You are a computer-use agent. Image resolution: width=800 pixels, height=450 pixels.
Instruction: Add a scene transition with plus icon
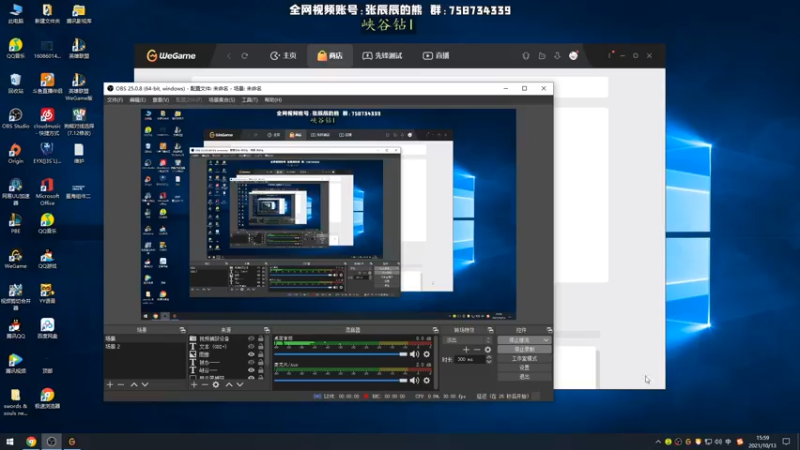click(466, 349)
